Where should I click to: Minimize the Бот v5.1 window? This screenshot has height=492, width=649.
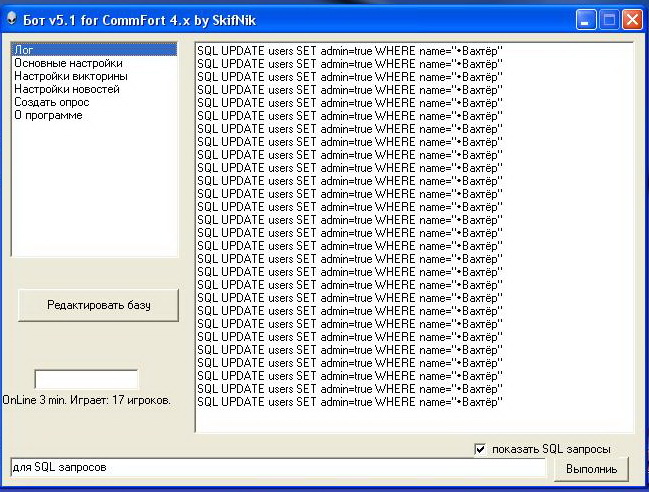click(586, 18)
